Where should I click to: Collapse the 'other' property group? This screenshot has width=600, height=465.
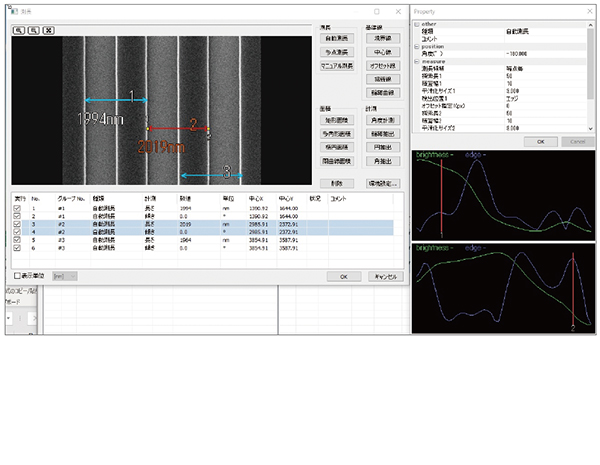click(x=417, y=25)
